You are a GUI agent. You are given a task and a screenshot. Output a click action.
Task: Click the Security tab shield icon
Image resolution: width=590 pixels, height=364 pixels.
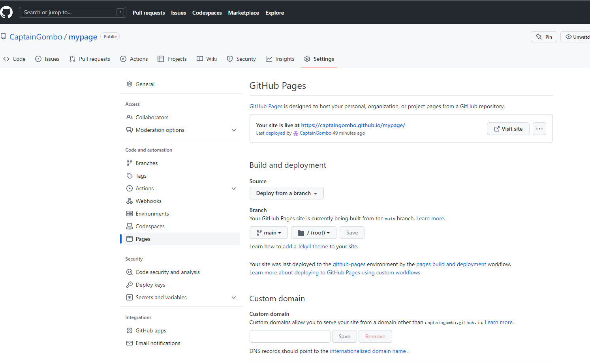(x=230, y=59)
